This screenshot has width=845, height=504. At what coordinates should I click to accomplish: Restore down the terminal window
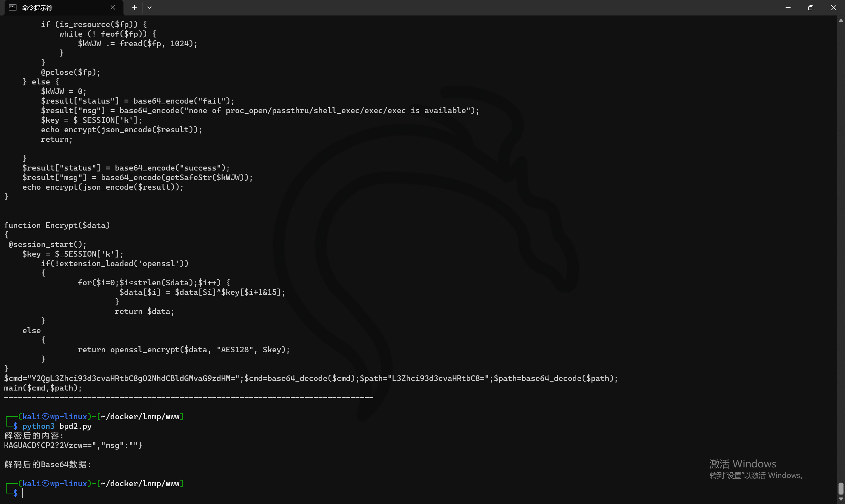tap(811, 8)
